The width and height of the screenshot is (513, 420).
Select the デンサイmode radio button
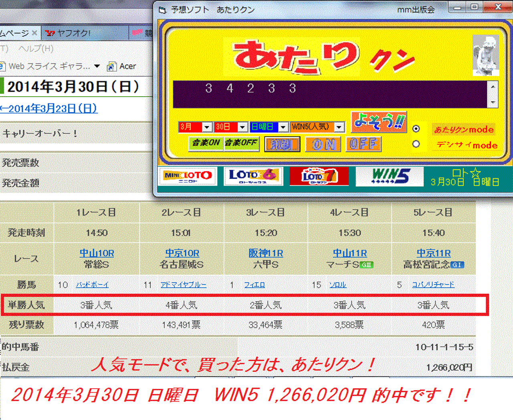tap(416, 144)
